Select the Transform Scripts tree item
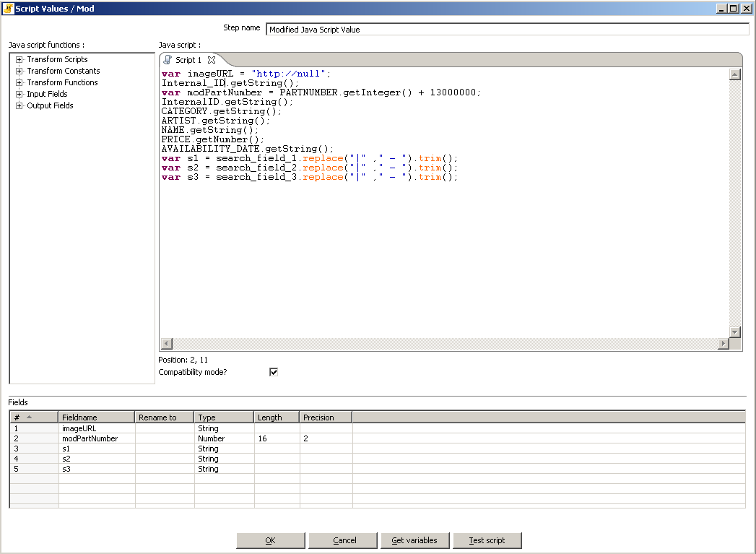This screenshot has width=756, height=554. 57,59
